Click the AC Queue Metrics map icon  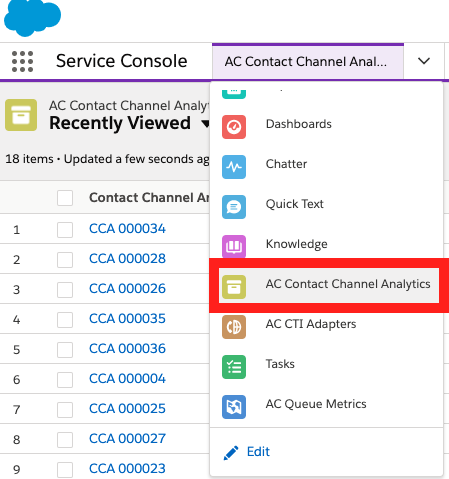[x=234, y=407]
